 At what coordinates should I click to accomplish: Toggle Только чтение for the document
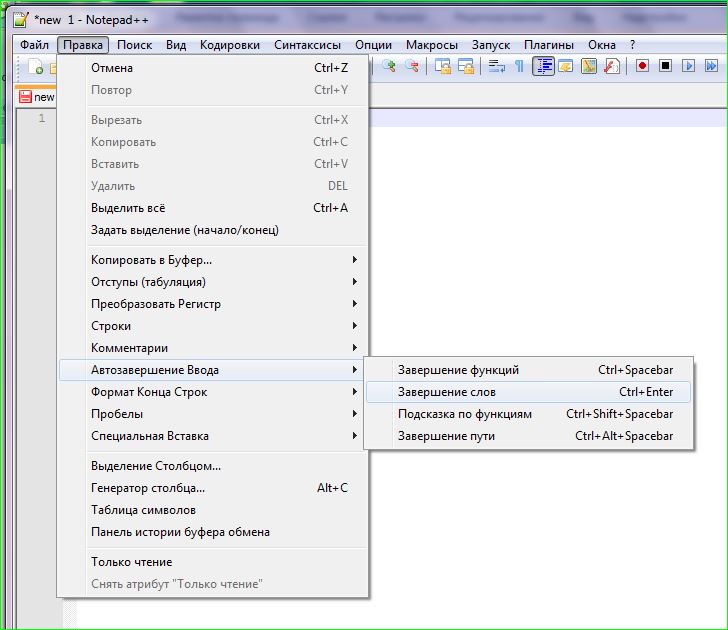click(x=214, y=562)
